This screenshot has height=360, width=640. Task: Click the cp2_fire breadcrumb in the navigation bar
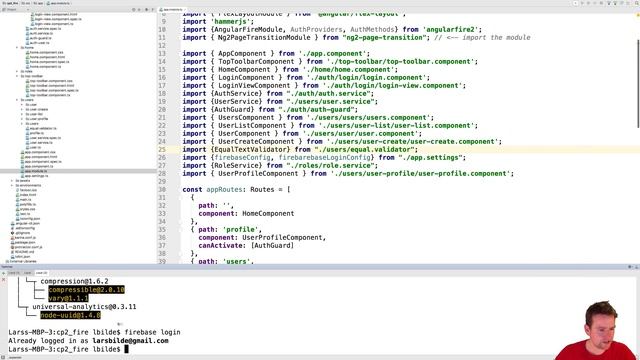pyautogui.click(x=10, y=3)
